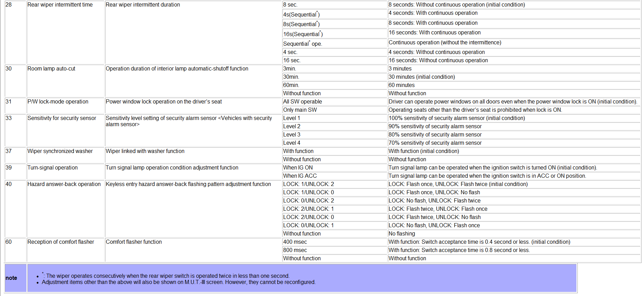Click 'Continuous operation (without the intermittence)' cell
Screen dimensions: 644x296
pyautogui.click(x=514, y=43)
